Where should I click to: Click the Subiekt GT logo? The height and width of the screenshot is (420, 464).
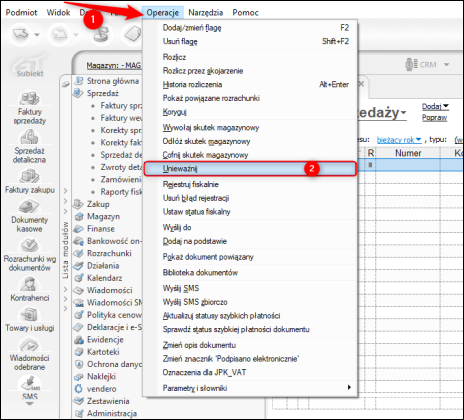(x=30, y=66)
